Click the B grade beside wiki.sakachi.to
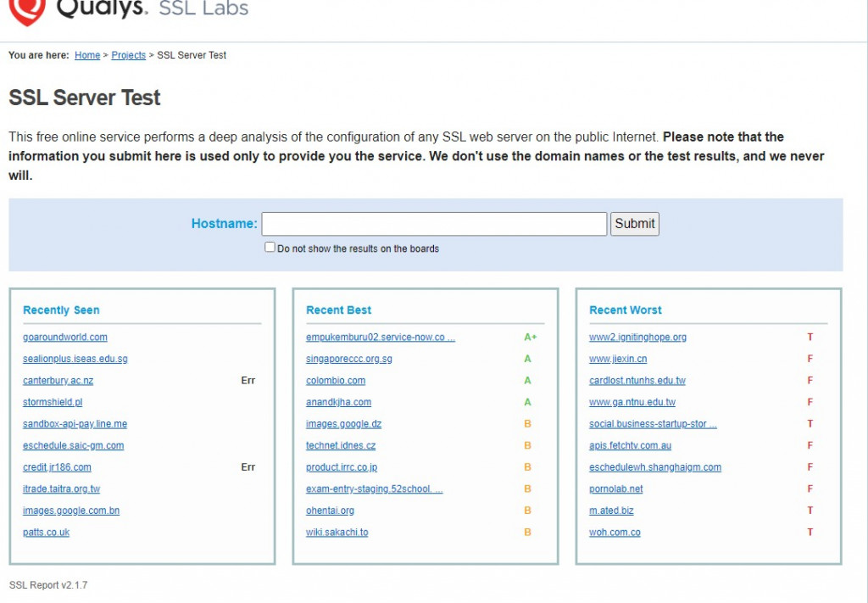Screen dimensions: 868x603 (x=527, y=532)
